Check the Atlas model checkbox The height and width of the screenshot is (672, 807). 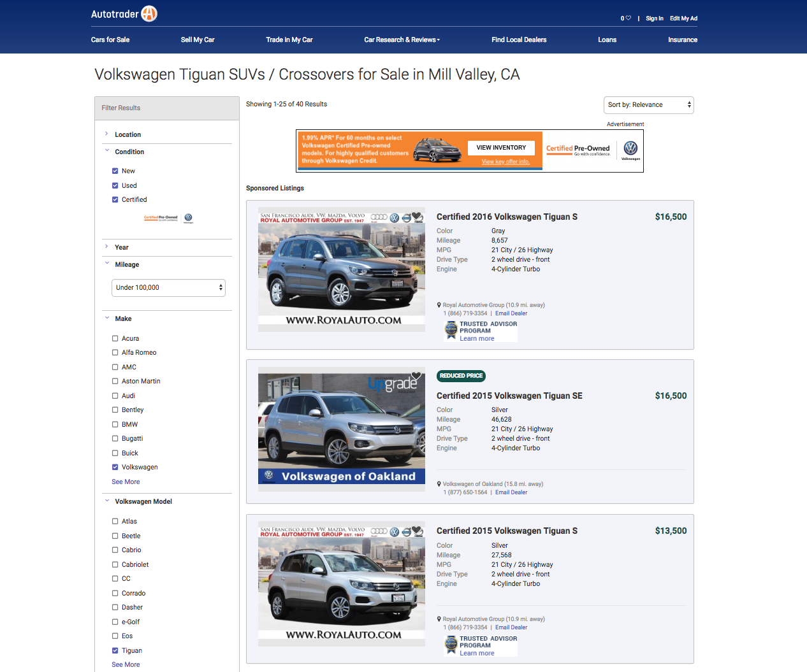coord(115,521)
